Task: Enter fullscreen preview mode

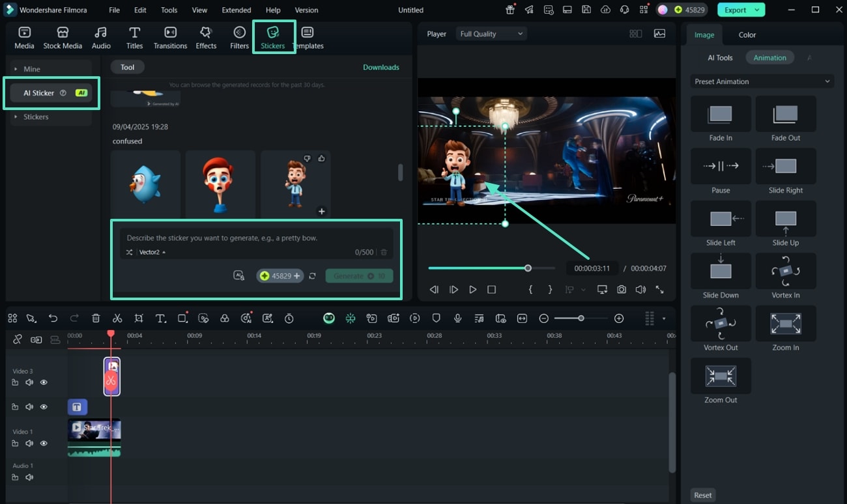Action: pyautogui.click(x=660, y=289)
